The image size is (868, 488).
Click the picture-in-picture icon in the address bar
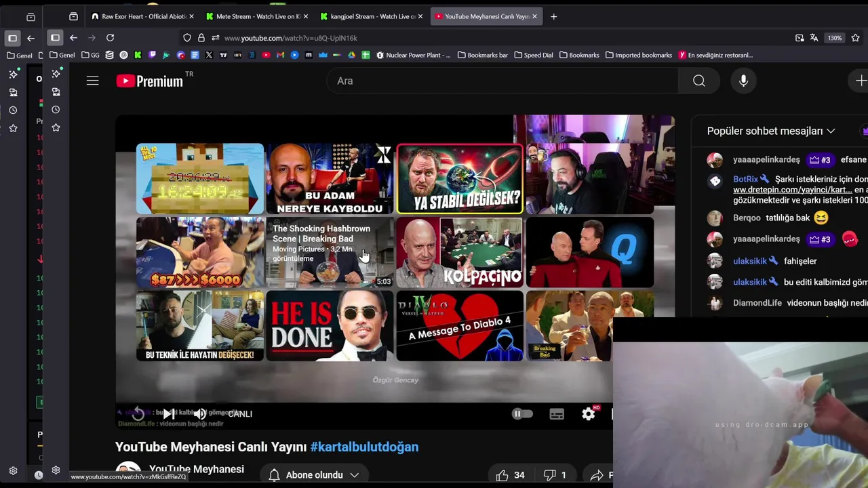(x=800, y=38)
